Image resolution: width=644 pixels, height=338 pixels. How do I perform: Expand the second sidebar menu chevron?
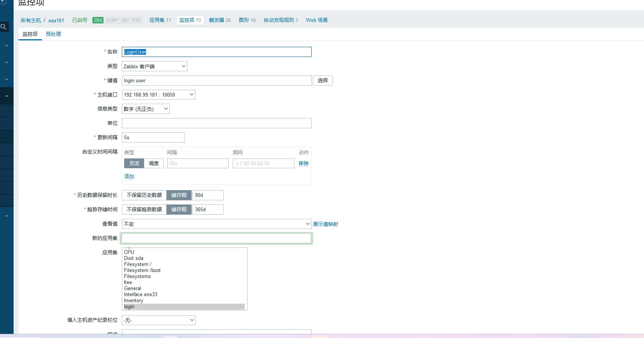[6, 62]
